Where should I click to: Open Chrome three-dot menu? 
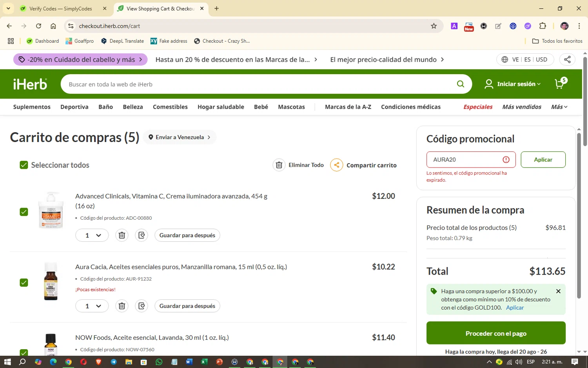coord(579,26)
